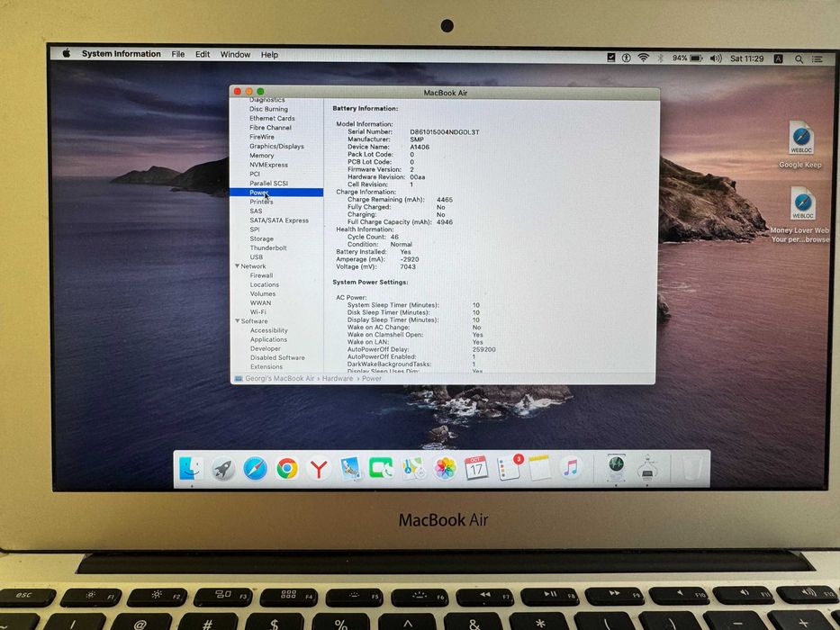Open the volume control in menu bar
This screenshot has height=630, width=840.
coord(716,58)
